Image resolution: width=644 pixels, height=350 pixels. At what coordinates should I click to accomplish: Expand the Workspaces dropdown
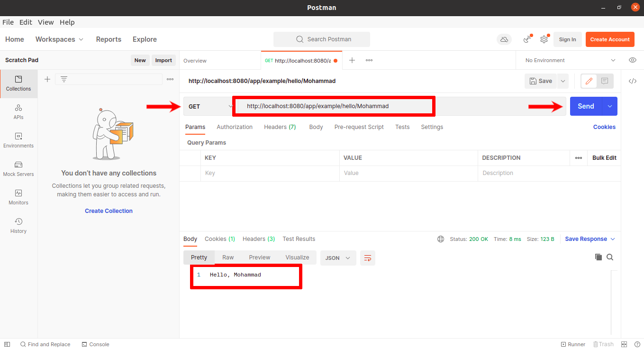[59, 39]
